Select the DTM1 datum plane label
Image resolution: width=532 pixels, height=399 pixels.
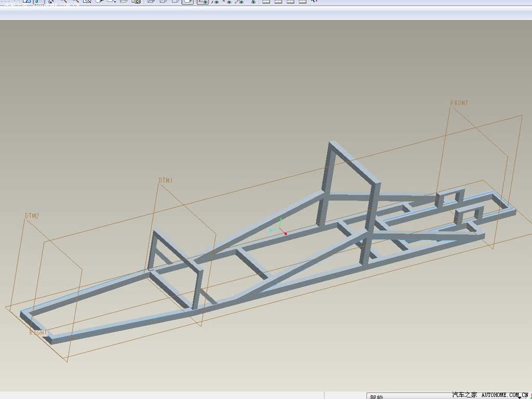coord(166,180)
